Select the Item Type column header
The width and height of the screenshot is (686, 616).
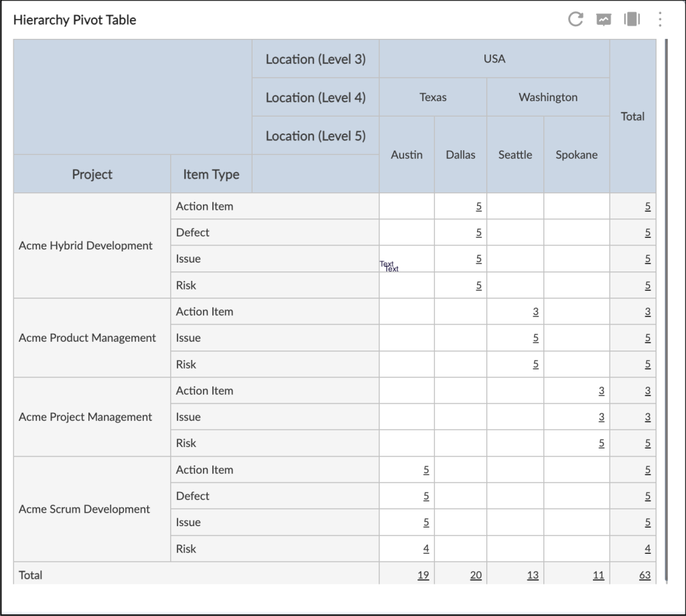point(211,174)
